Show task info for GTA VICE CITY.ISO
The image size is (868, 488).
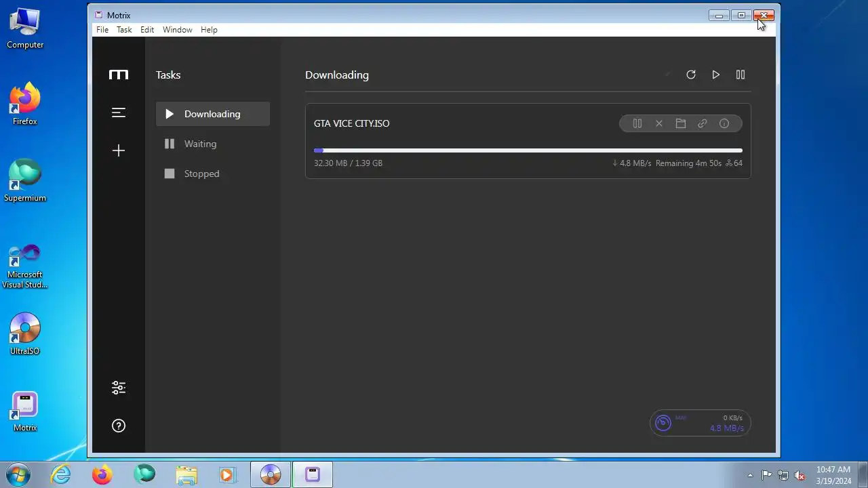pos(724,123)
